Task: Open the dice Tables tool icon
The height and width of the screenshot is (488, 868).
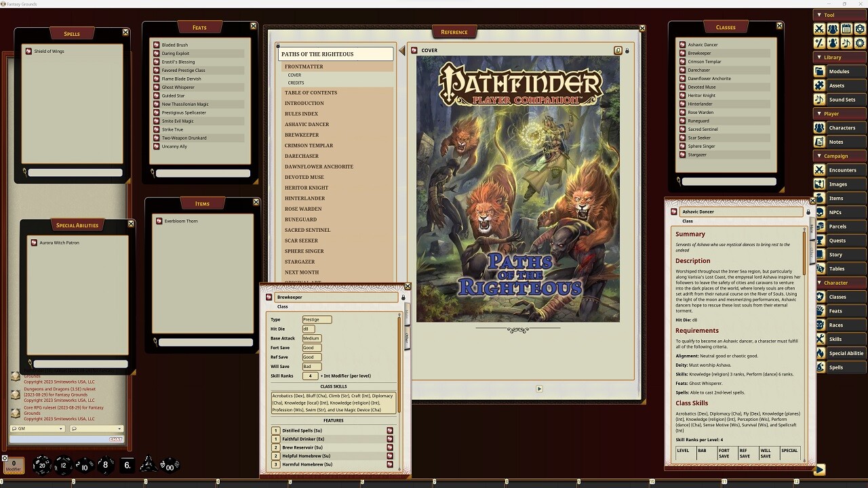Action: point(859,28)
